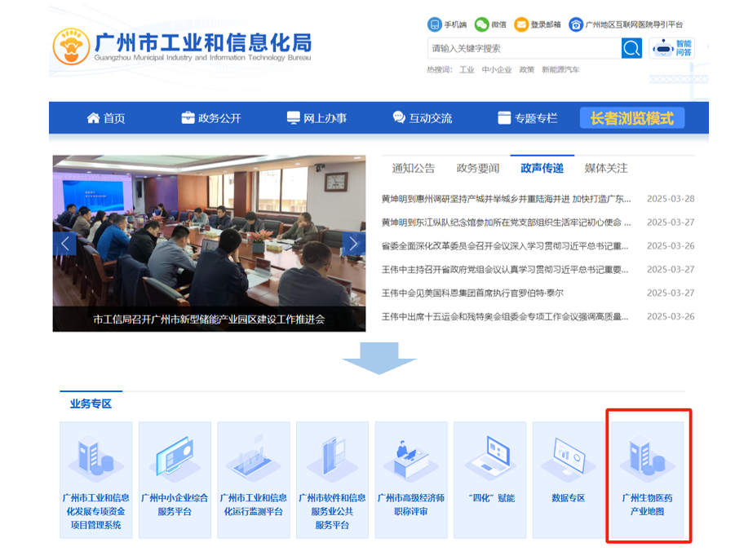Open the 微信 WeChat icon

pos(481,24)
